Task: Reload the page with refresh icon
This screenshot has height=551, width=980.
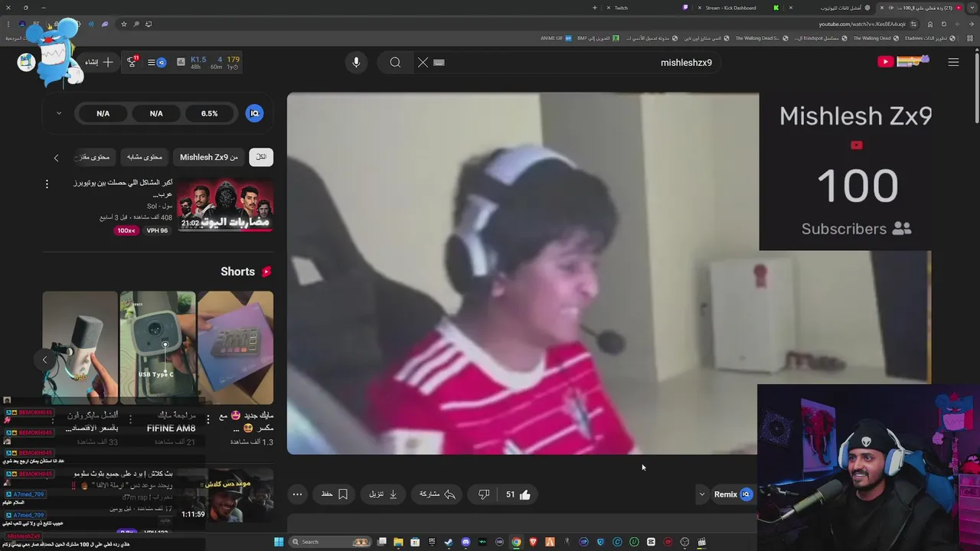Action: point(943,24)
